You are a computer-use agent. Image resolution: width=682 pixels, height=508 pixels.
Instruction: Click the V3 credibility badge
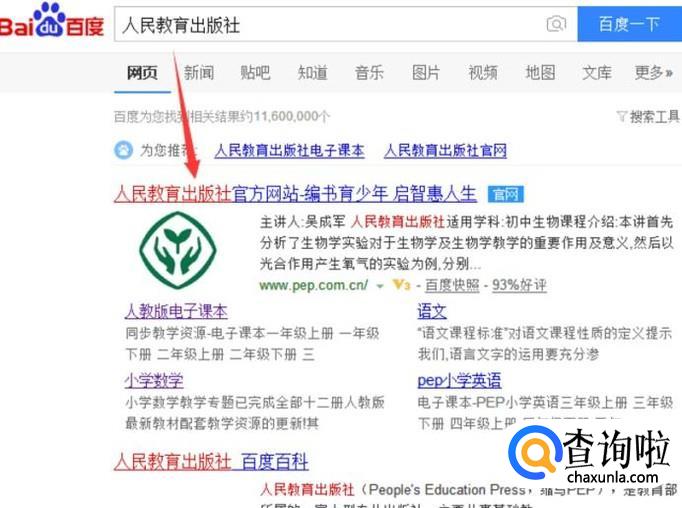click(x=401, y=285)
